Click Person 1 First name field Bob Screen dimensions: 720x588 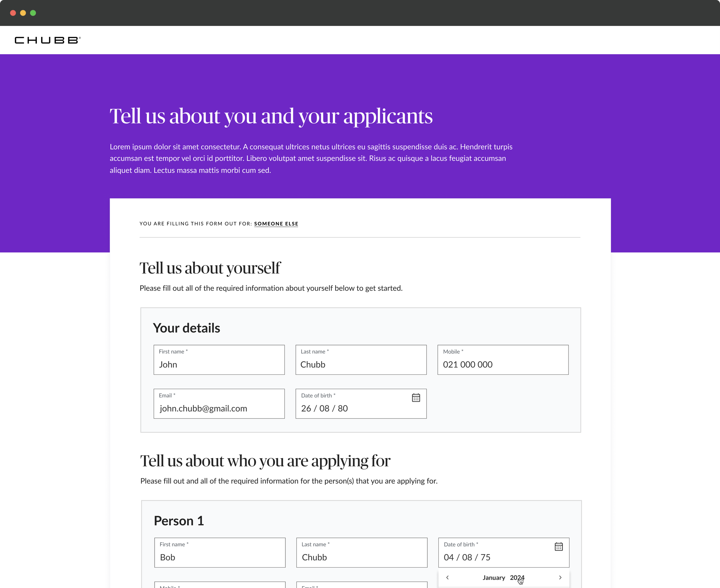click(x=220, y=553)
